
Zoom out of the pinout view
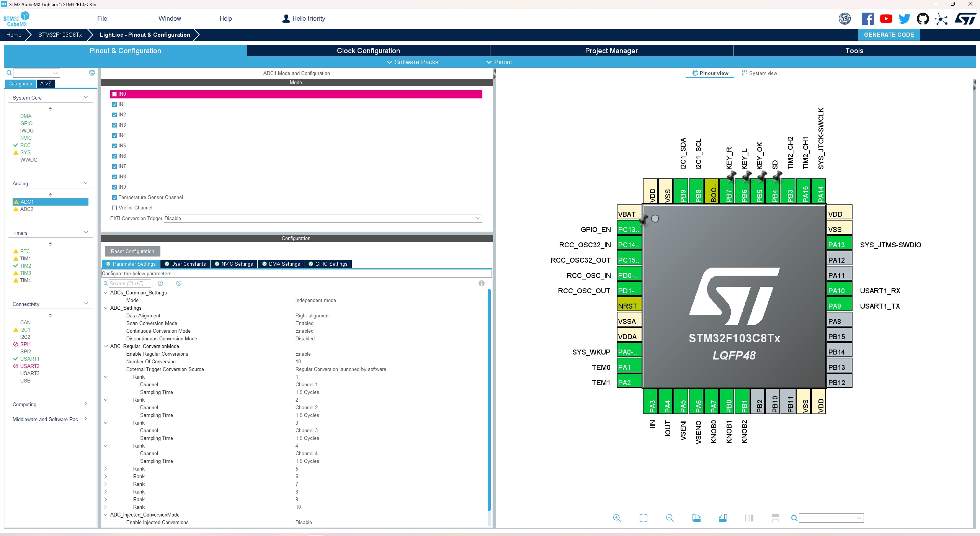point(670,518)
